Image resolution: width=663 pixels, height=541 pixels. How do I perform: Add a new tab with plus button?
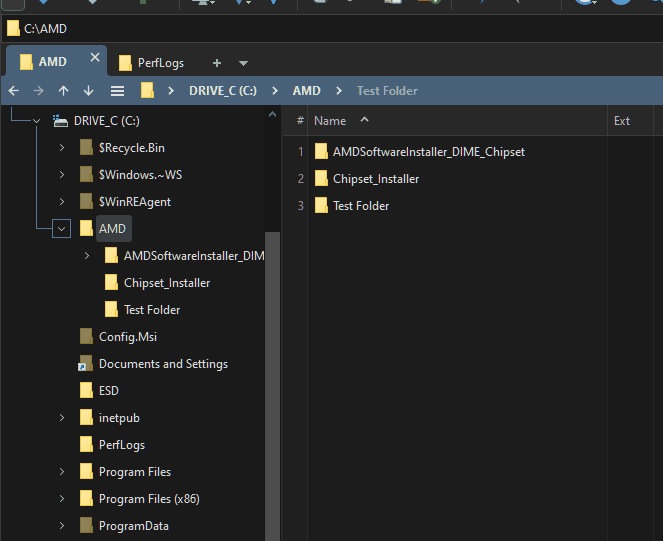pos(217,63)
